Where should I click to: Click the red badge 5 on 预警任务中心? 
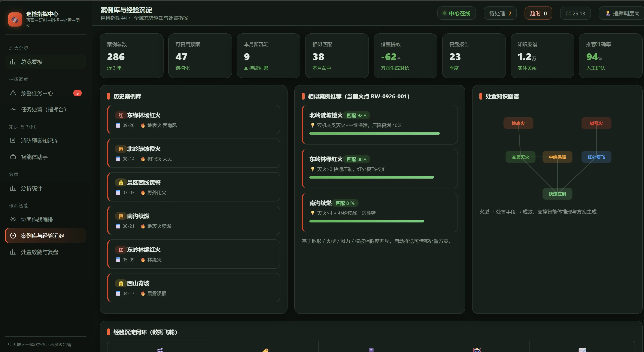coord(78,93)
